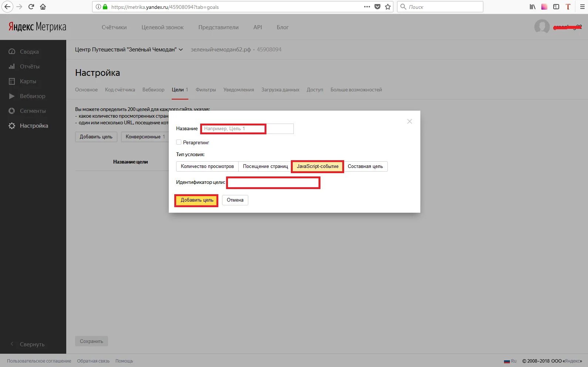Viewport: 588px width, 367px height.
Task: Switch to Больше возможностей tab
Action: coord(356,90)
